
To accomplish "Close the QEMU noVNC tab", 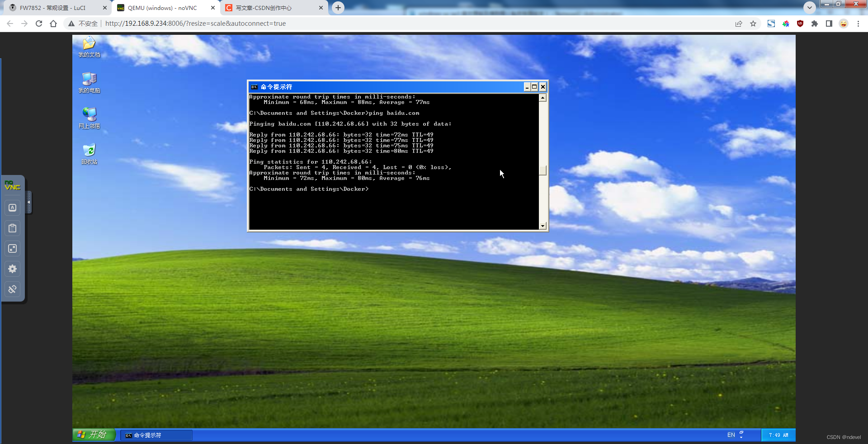I will (213, 8).
